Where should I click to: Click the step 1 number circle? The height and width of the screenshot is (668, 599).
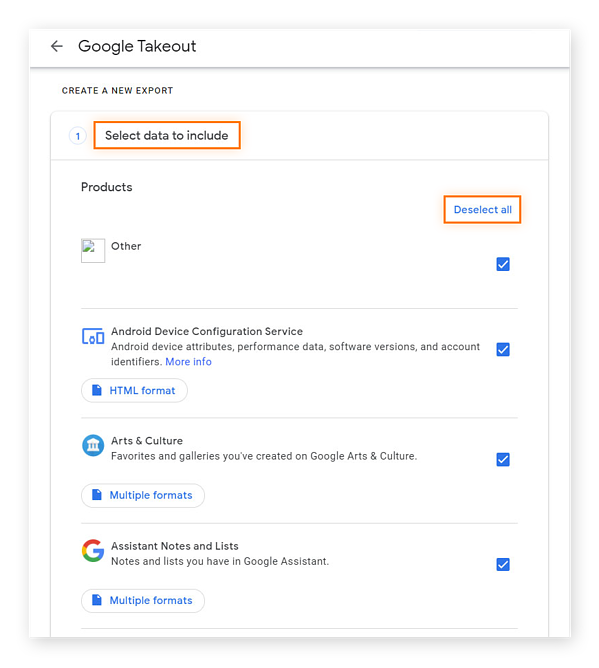(78, 136)
